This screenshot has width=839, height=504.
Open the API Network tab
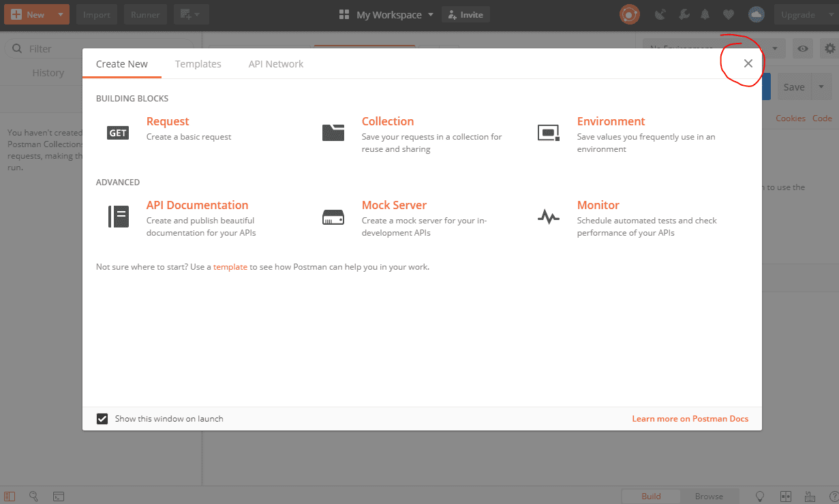click(276, 64)
